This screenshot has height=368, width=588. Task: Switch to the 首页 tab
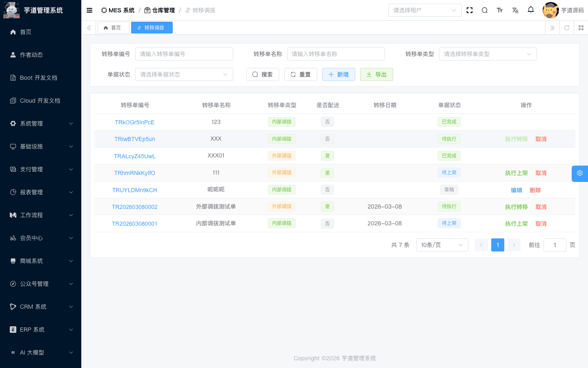[x=113, y=27]
